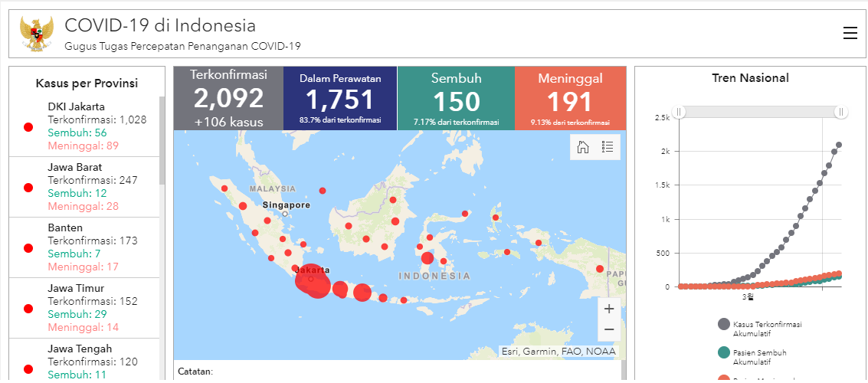The width and height of the screenshot is (868, 383).
Task: Click the Meninggal 191 card
Action: [x=570, y=99]
